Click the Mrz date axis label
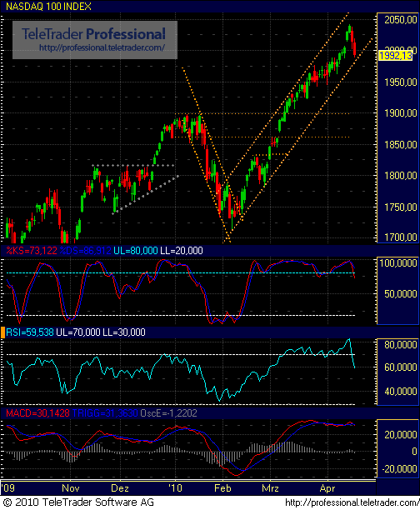The width and height of the screenshot is (420, 510). (270, 488)
